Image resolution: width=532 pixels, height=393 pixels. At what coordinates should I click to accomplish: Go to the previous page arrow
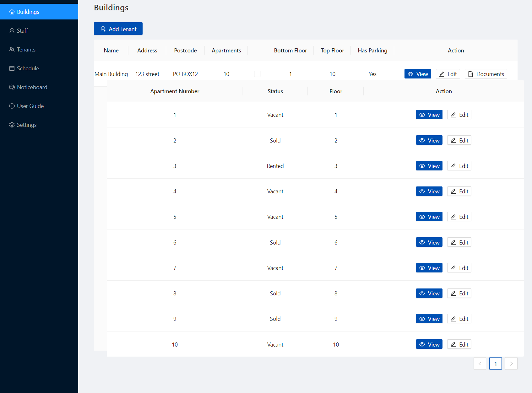coord(480,363)
